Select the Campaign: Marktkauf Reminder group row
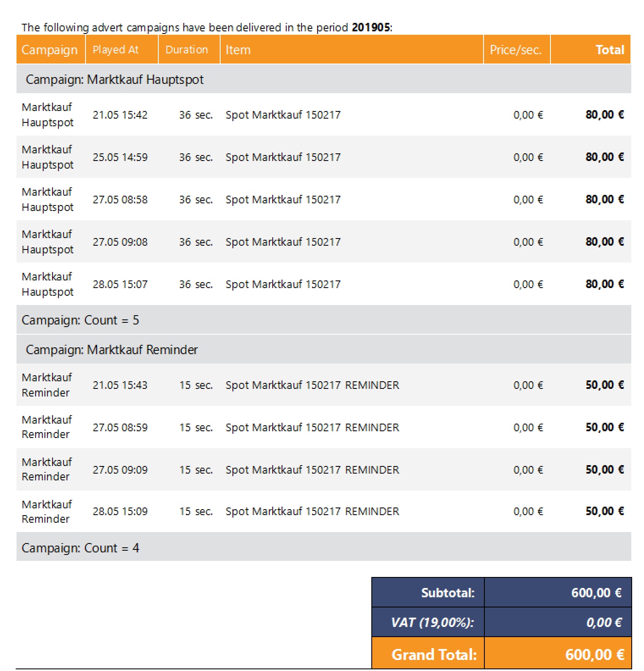 pyautogui.click(x=324, y=349)
